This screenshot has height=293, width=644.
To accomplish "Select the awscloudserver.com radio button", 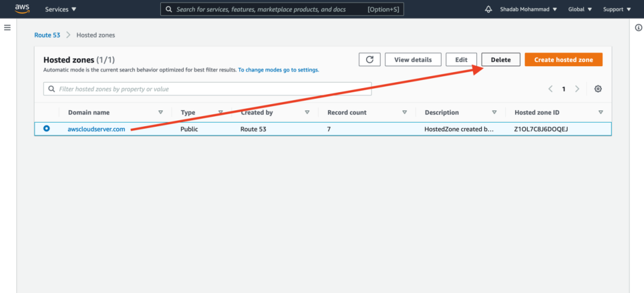I will [x=47, y=129].
